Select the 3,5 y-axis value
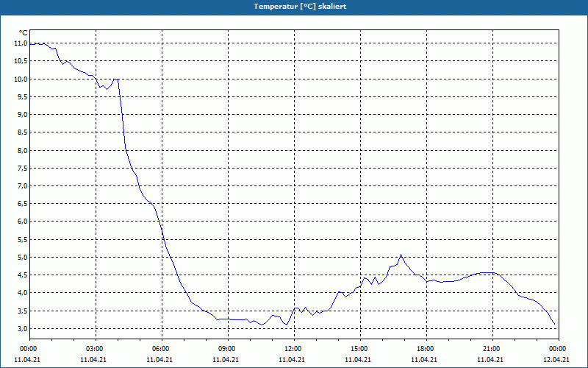The image size is (588, 368). [22, 311]
